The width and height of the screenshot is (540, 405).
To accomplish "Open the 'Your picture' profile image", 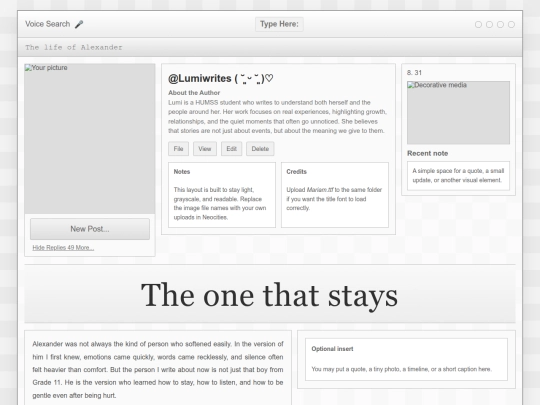I will point(90,138).
